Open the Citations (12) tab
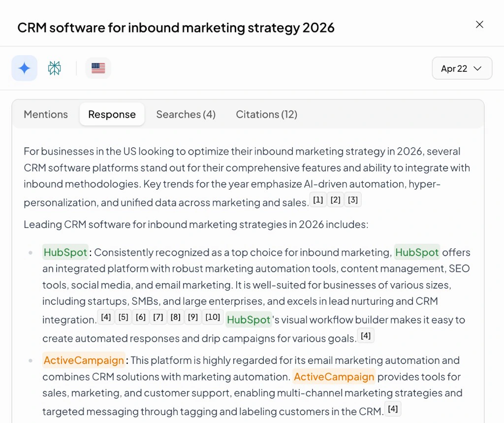This screenshot has height=423, width=504. pos(266,114)
